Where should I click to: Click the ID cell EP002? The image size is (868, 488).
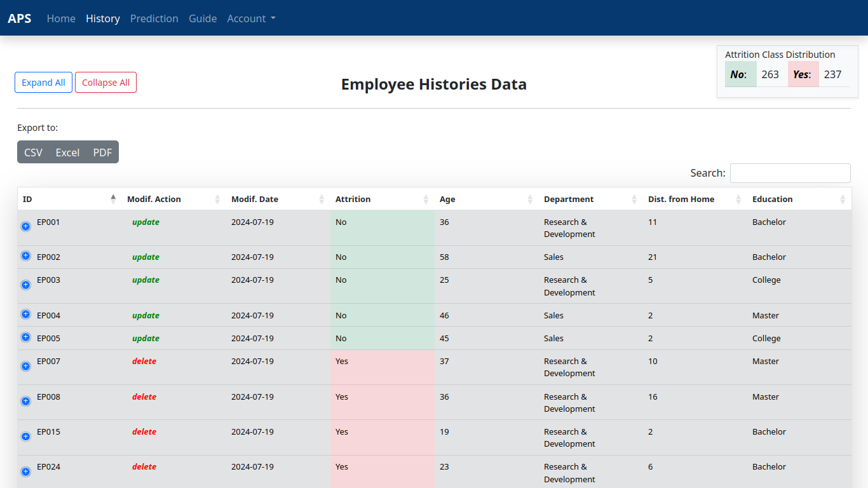click(x=48, y=257)
